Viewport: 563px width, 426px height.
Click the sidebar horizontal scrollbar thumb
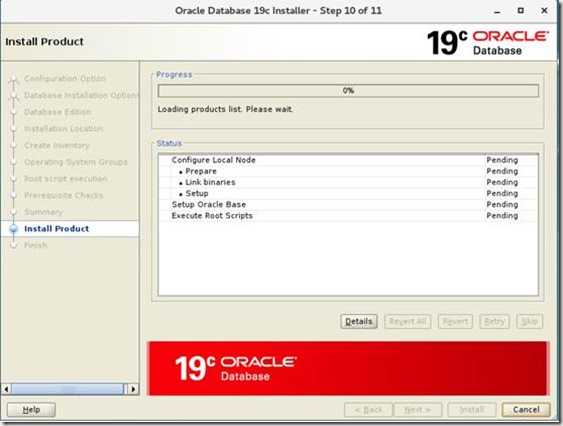point(67,389)
